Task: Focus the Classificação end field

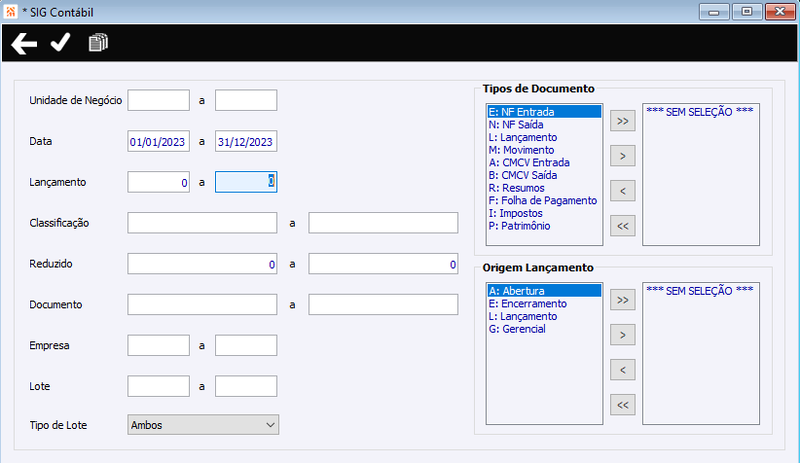Action: coord(383,223)
